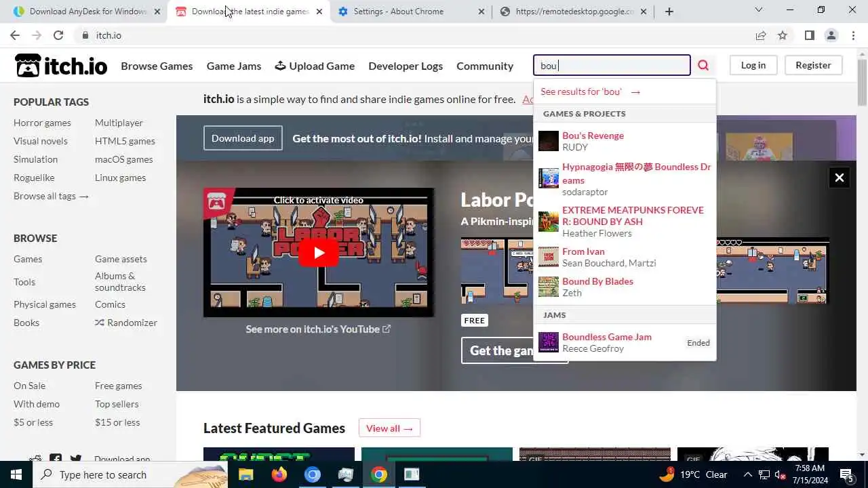Click the taskbar search box

tap(130, 474)
